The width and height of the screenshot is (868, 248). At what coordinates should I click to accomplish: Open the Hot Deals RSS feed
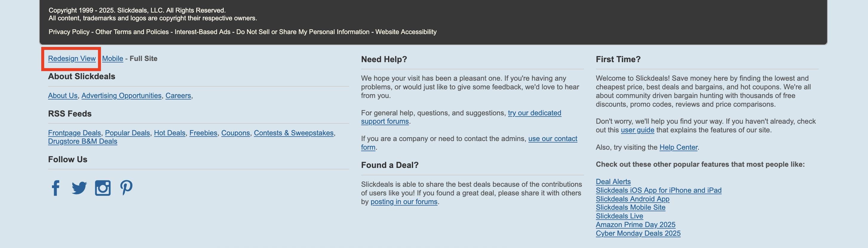169,133
